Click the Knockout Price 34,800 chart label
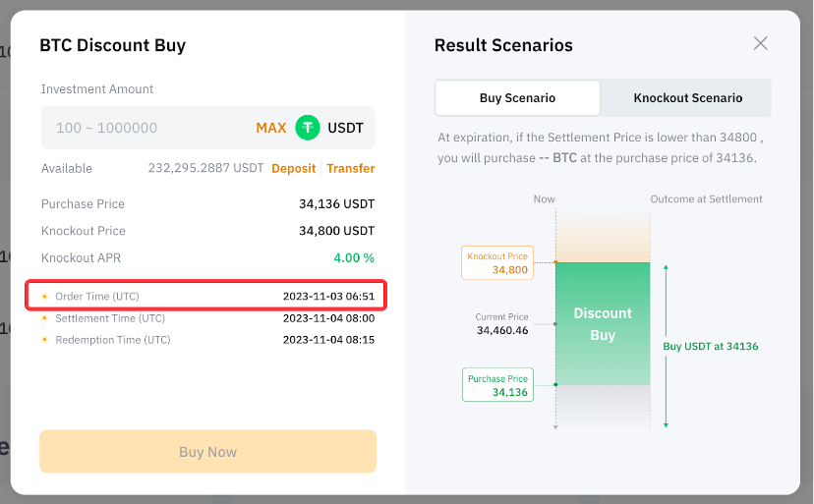 (x=497, y=263)
